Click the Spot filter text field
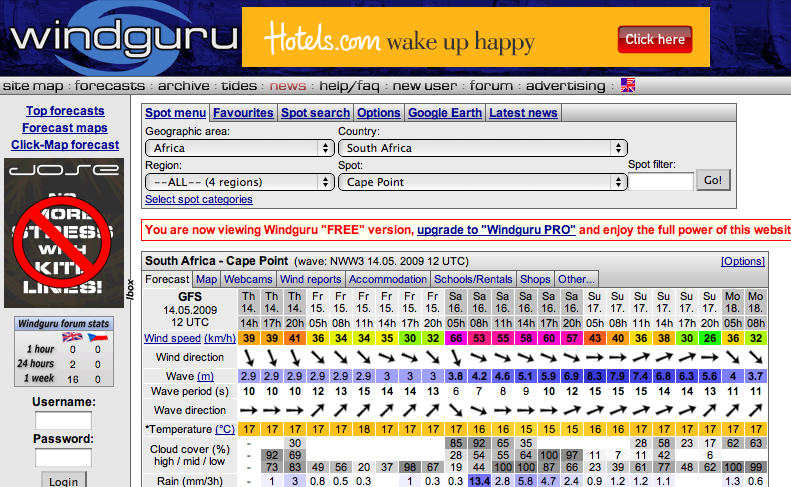This screenshot has width=791, height=487. tap(660, 182)
